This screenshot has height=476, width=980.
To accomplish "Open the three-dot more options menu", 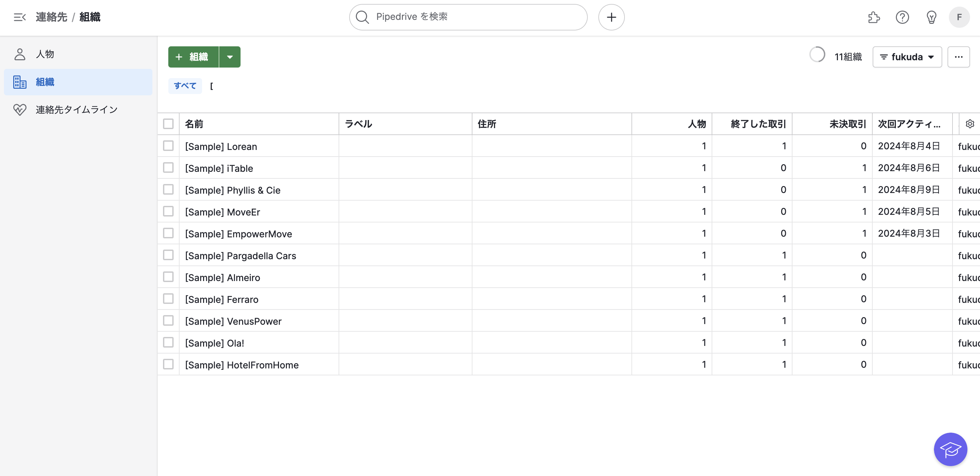I will coord(958,57).
